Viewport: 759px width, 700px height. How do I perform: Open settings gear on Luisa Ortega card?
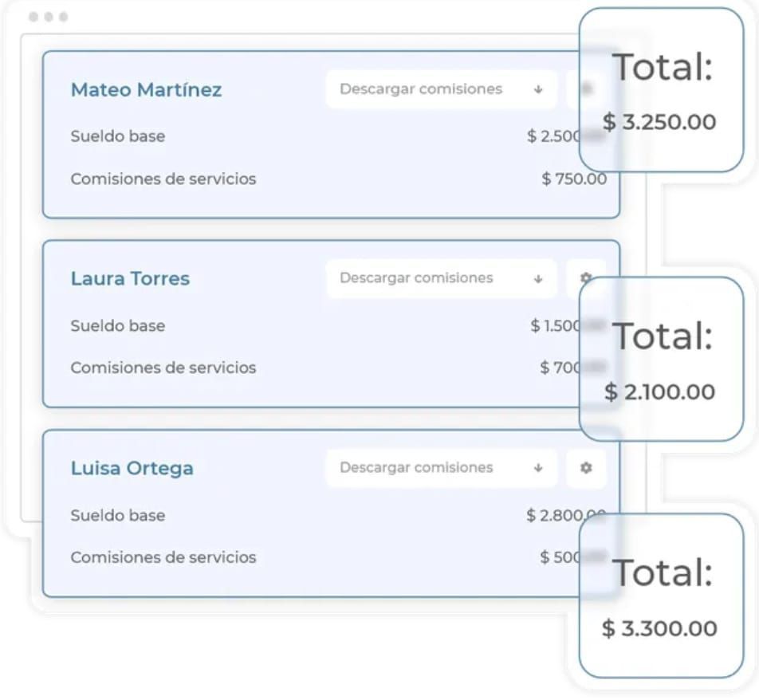pyautogui.click(x=586, y=468)
